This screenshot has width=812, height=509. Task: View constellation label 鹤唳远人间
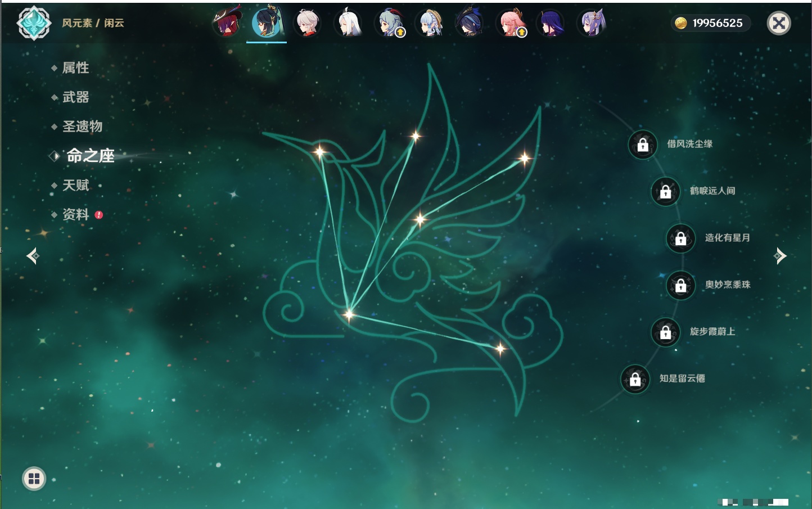pyautogui.click(x=712, y=191)
